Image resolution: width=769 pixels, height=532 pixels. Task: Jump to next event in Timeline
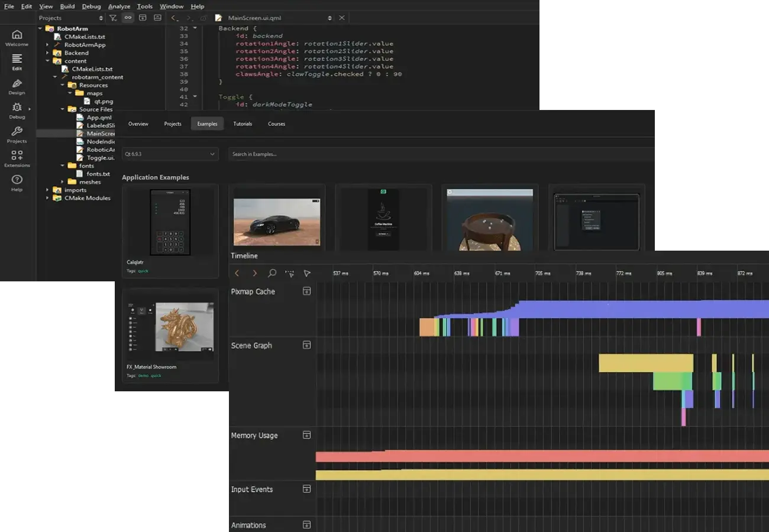point(255,274)
